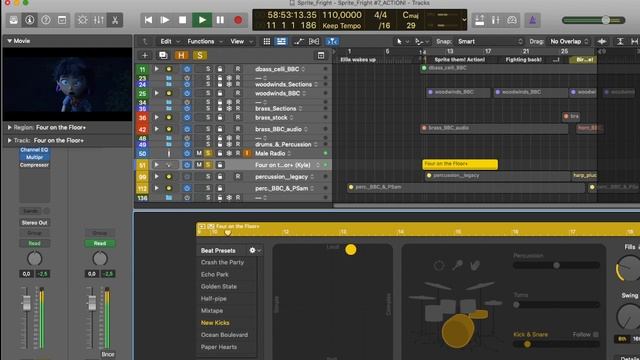Click the green Play button
The height and width of the screenshot is (360, 640).
click(202, 20)
